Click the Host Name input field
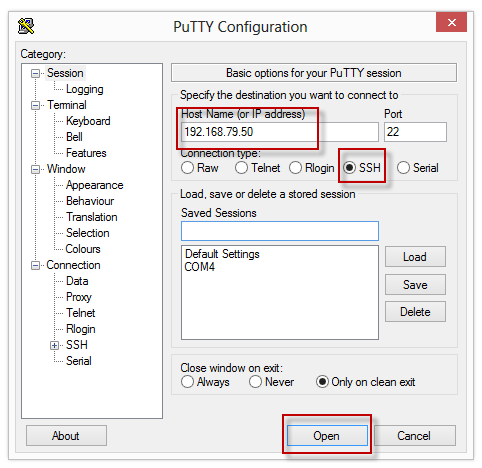This screenshot has width=482, height=468. coord(280,132)
